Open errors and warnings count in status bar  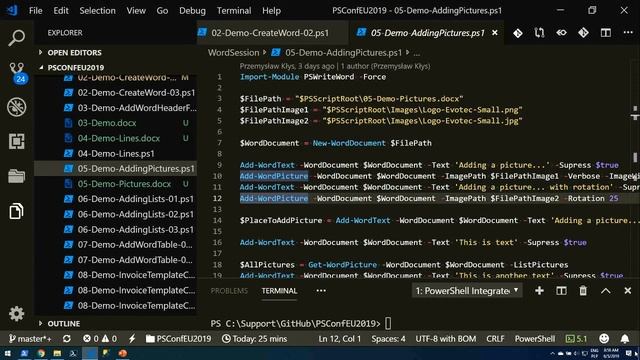[x=100, y=339]
